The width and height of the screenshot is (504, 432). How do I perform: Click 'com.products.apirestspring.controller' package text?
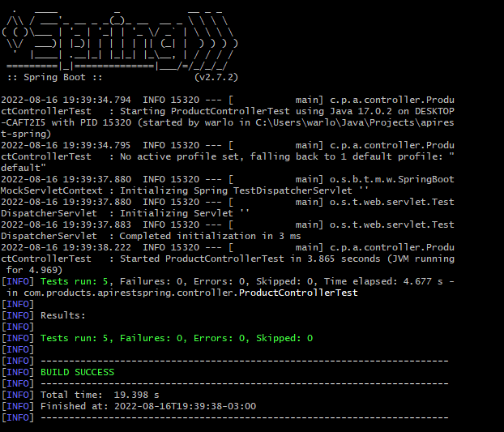click(x=128, y=293)
